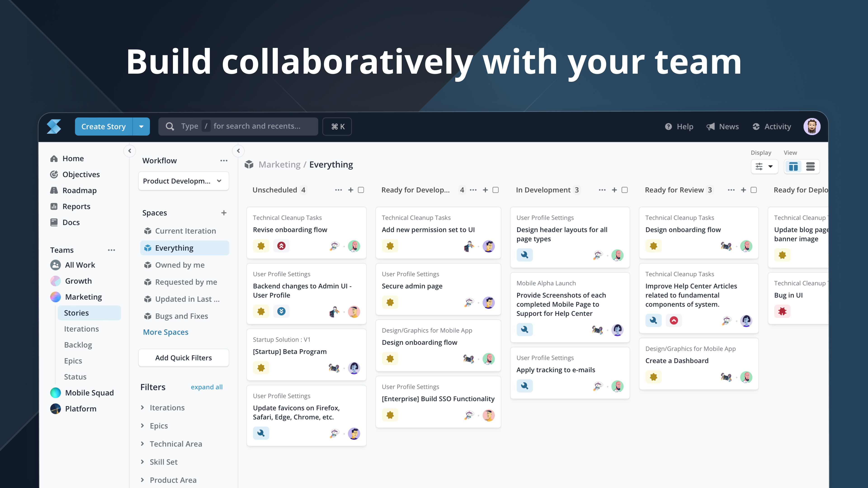Screen dimensions: 868x488
Task: Collapse the left navigation sidebar
Action: (x=130, y=151)
